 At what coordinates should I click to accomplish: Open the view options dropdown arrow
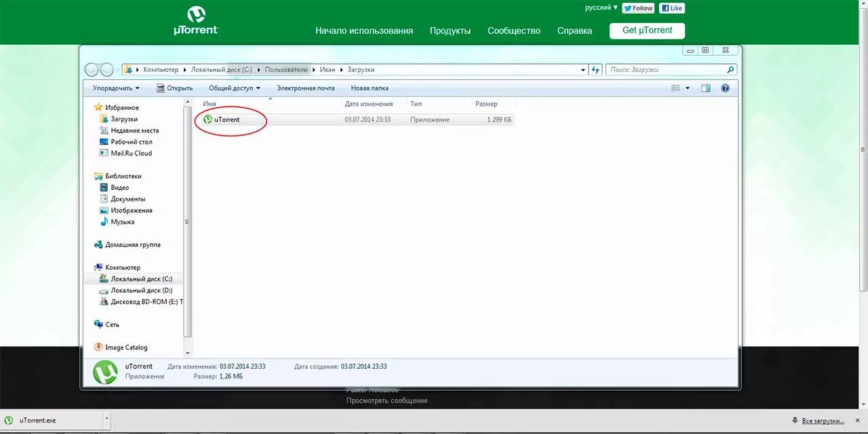[687, 88]
